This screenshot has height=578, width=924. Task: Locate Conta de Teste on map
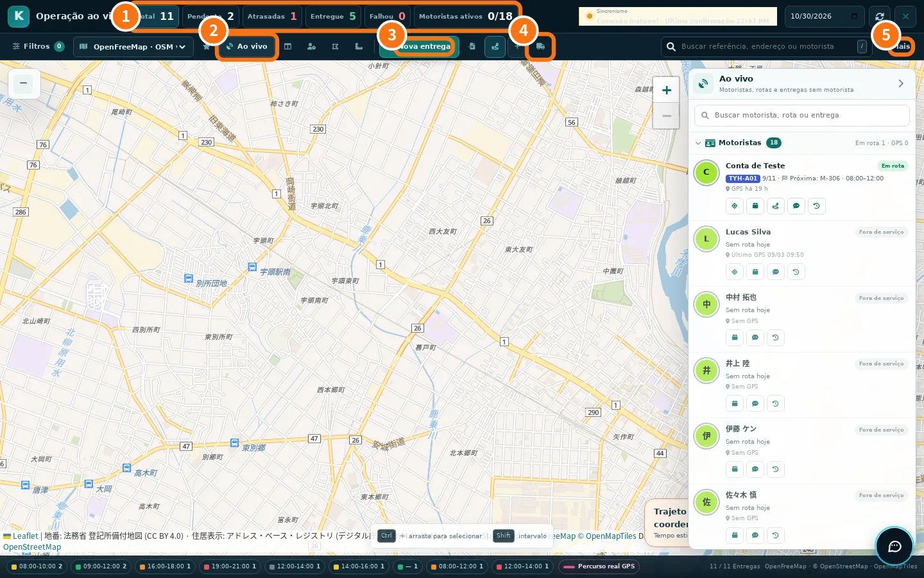point(735,206)
